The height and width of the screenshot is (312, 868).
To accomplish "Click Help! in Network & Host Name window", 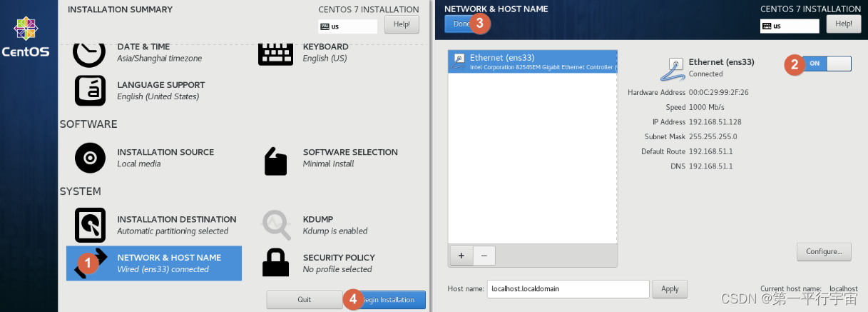I will (844, 24).
